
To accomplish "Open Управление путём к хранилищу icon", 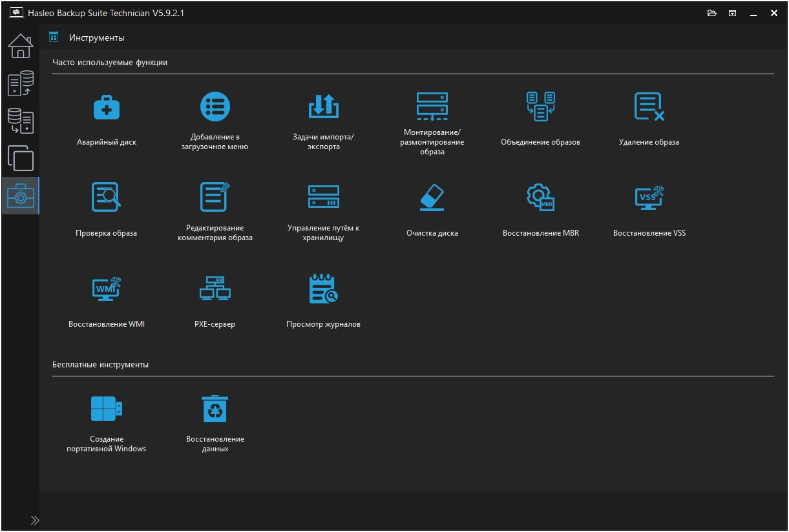I will tap(323, 197).
